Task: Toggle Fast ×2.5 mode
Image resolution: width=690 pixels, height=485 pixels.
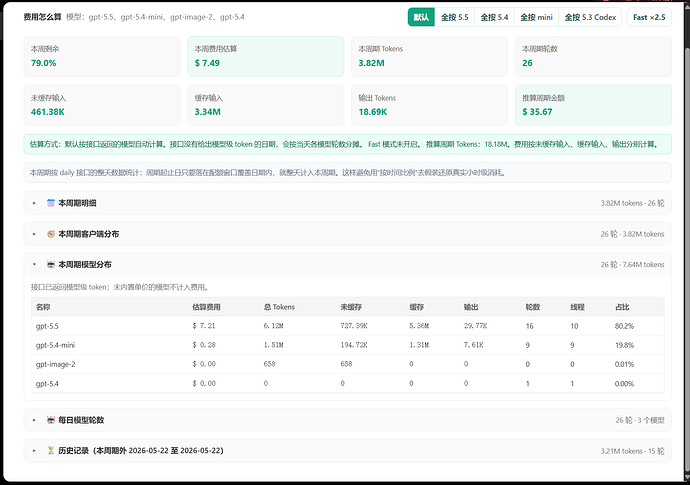Action: coord(649,17)
